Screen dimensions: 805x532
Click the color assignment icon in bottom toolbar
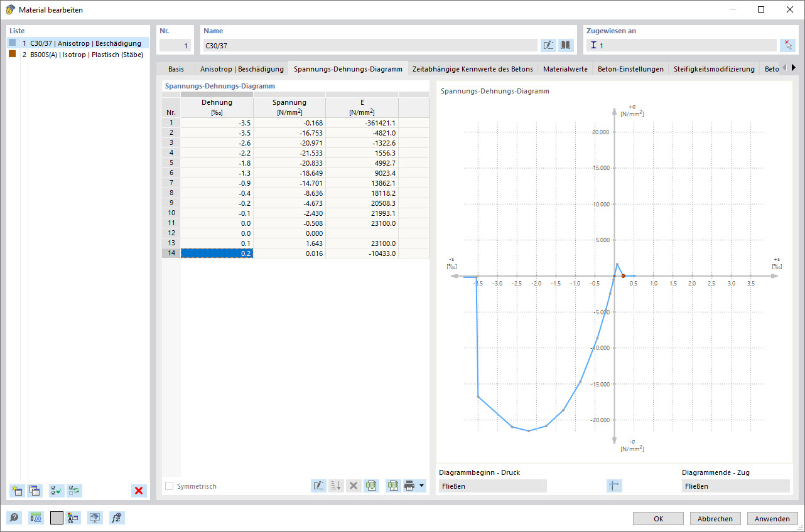tap(73, 518)
